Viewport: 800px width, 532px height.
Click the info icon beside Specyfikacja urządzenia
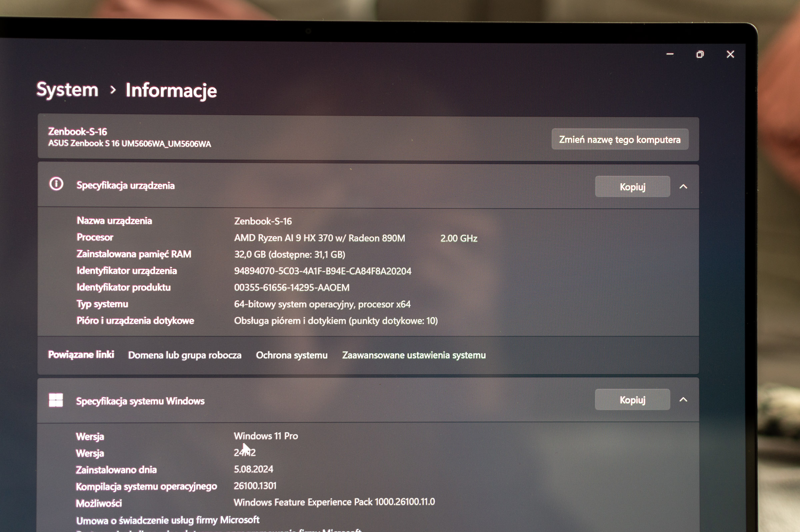point(56,184)
